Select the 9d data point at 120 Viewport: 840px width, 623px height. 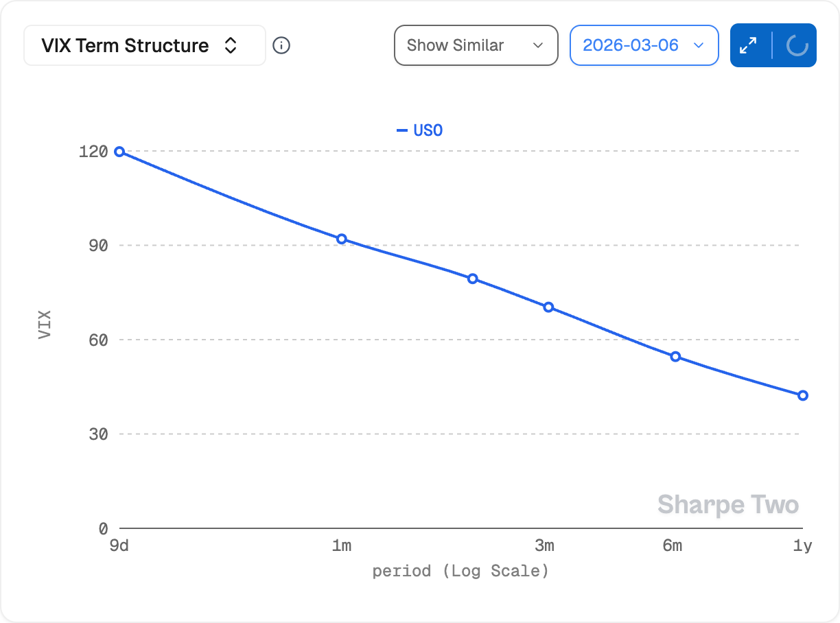(119, 152)
